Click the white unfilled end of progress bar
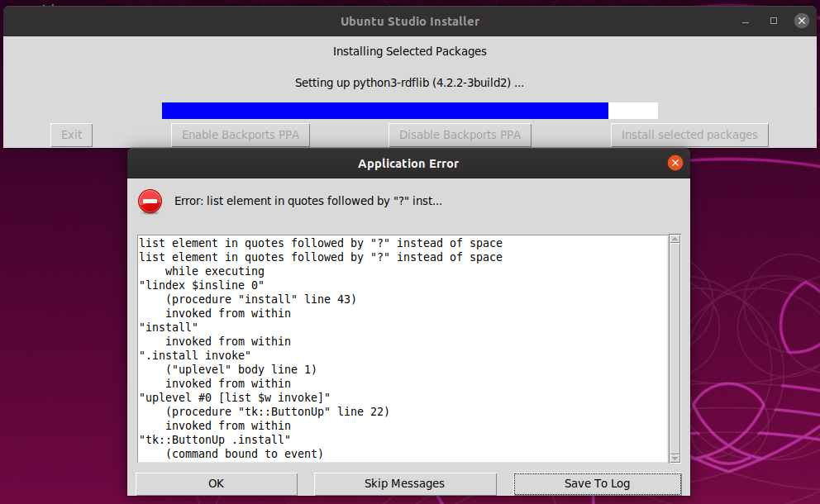This screenshot has height=504, width=820. [633, 111]
